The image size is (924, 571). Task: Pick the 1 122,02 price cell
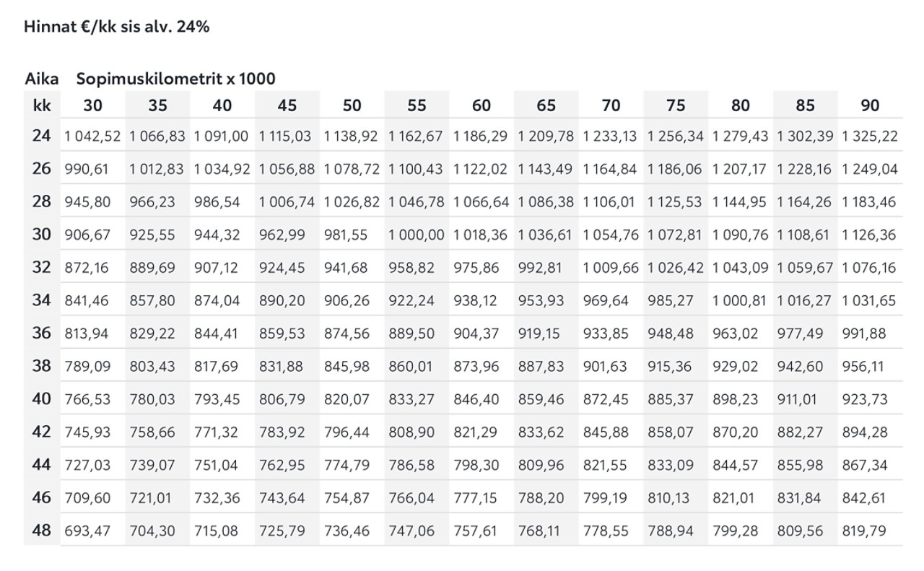tap(481, 169)
